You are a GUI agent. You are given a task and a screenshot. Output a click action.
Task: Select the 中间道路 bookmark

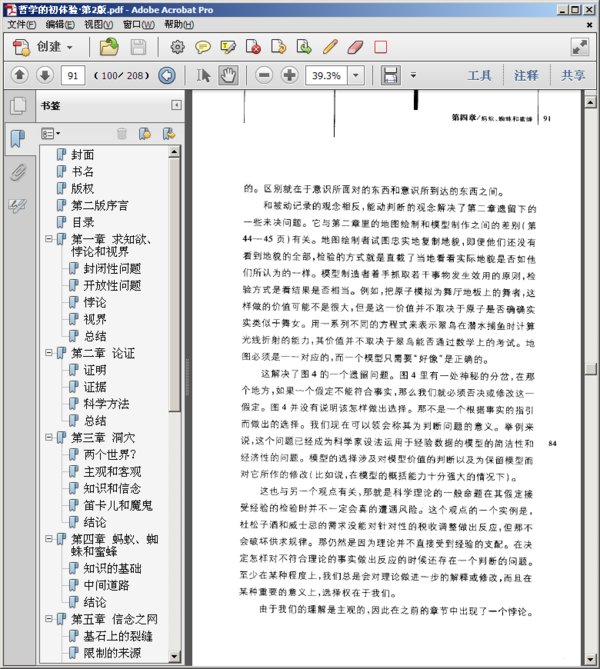pos(106,585)
